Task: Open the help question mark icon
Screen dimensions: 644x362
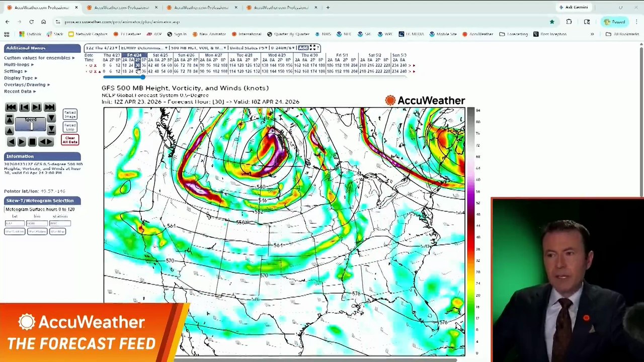Action: tap(318, 48)
